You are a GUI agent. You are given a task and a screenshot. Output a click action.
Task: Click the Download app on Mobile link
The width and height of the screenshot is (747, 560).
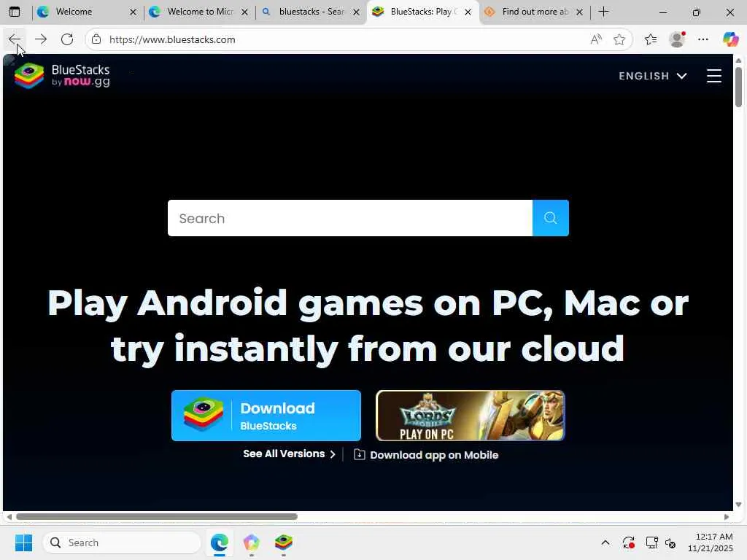[x=434, y=455]
